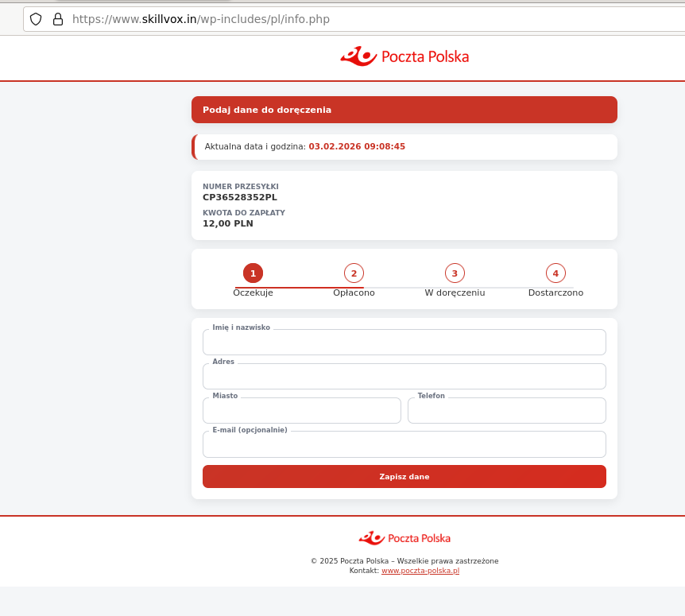Click the Poczta Polska logo in the footer
Screen dimensions: 685x616
[x=404, y=537]
